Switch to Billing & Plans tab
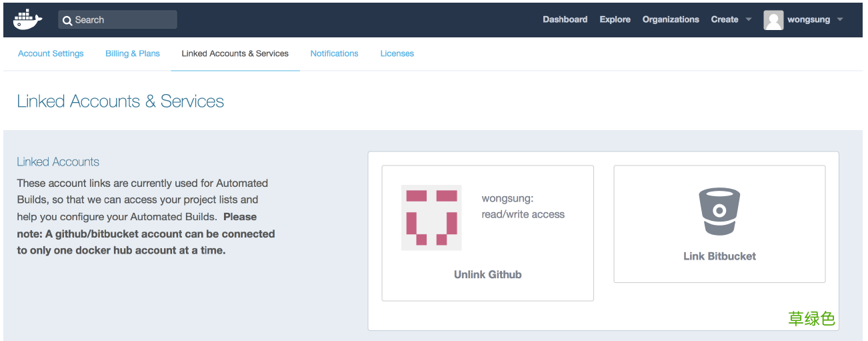868x341 pixels. 133,53
